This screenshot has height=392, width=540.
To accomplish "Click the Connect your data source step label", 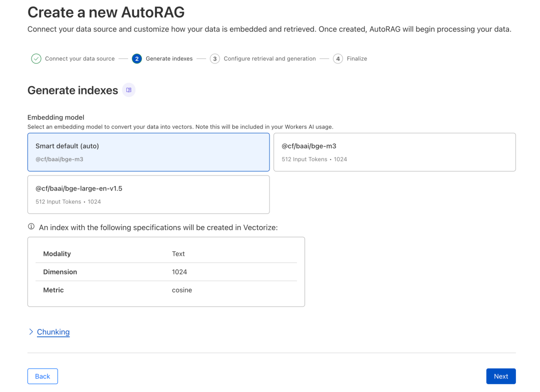I will 79,58.
